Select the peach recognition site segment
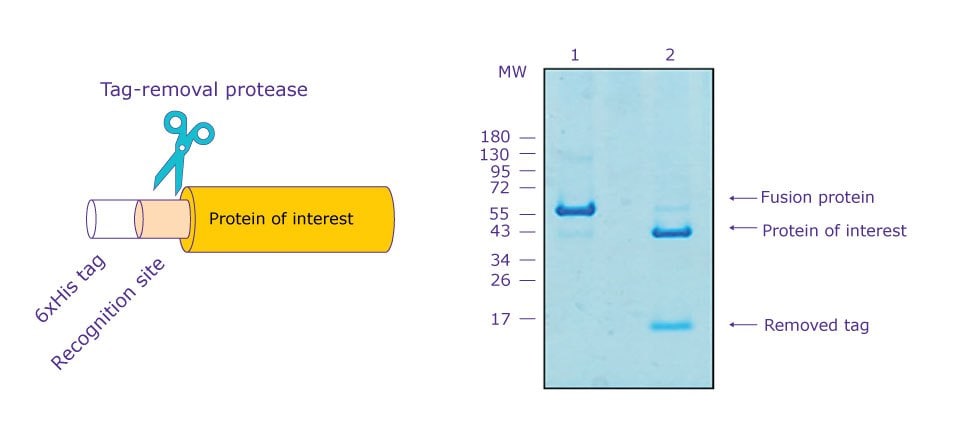This screenshot has height=434, width=960. pyautogui.click(x=162, y=219)
